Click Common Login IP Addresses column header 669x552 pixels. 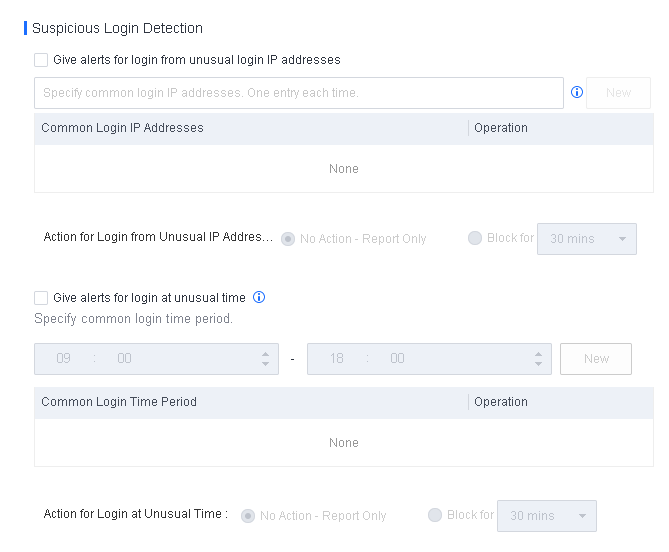coord(122,128)
